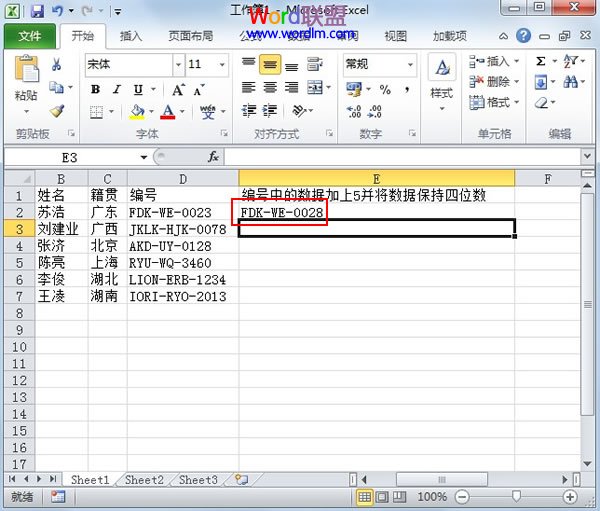
Task: Open the number format dropdown 常规
Action: tap(410, 64)
